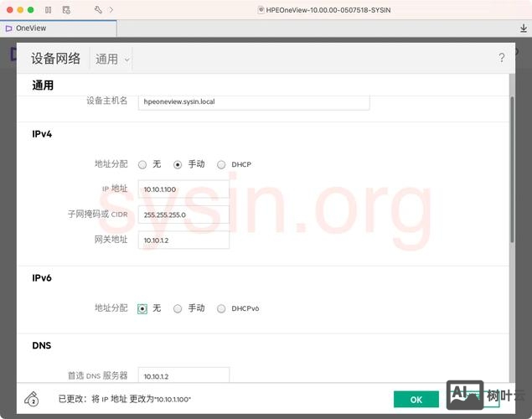Viewport: 532px width, 419px height.
Task: Click the IP address field 10.10.1.100
Action: coord(183,189)
